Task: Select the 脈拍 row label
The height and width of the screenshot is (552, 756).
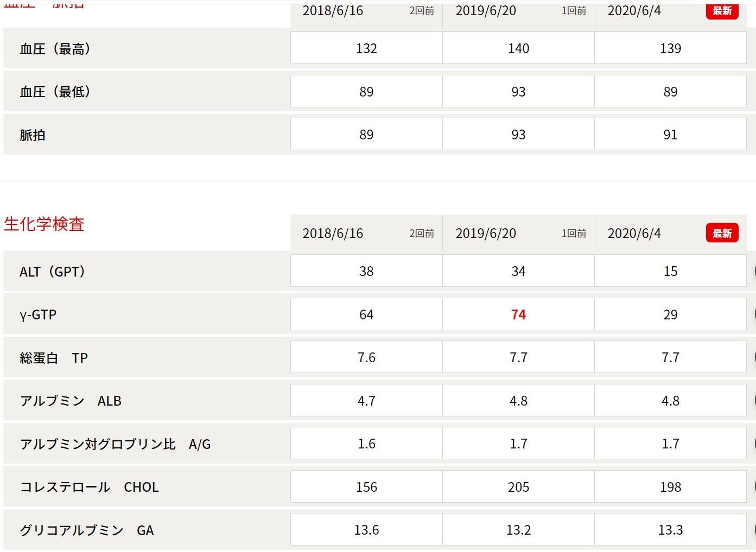Action: pos(33,135)
